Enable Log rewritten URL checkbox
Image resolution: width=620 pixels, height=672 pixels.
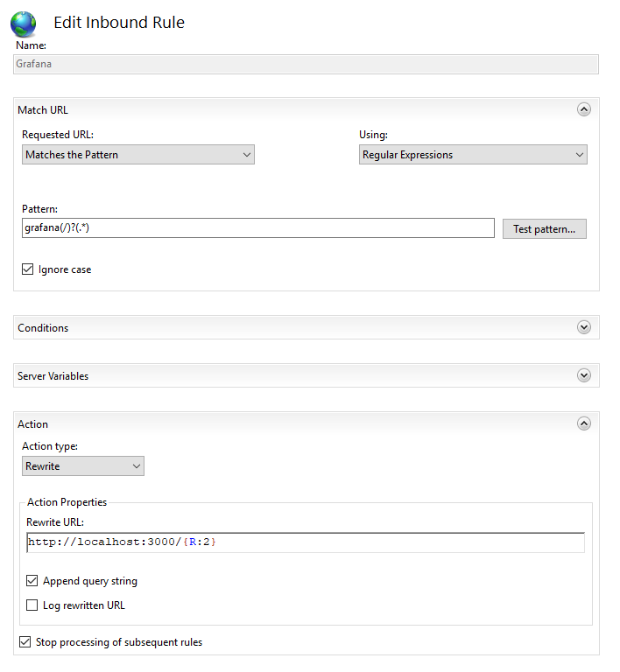[x=32, y=605]
